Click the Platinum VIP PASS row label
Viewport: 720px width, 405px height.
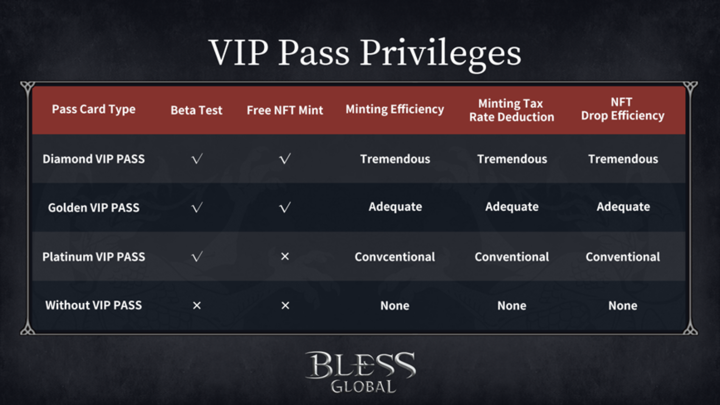(x=94, y=257)
